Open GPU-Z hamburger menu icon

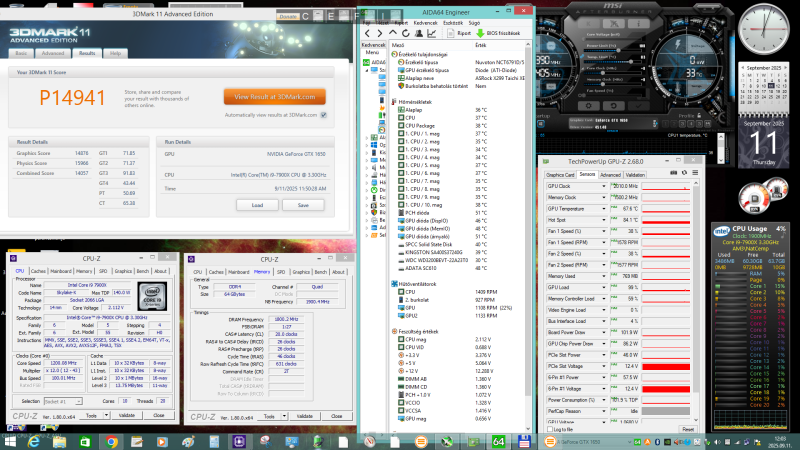695,173
